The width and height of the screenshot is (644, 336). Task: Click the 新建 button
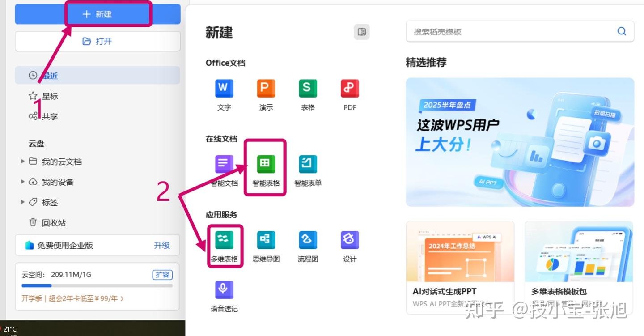(97, 14)
